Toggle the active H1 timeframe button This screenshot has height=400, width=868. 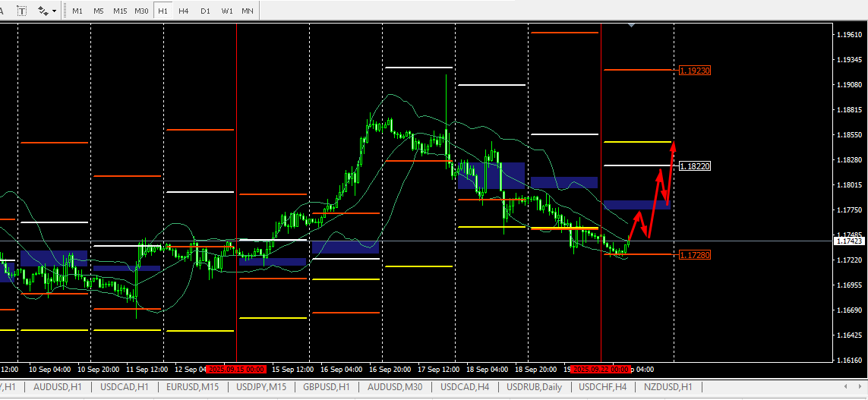coord(163,11)
